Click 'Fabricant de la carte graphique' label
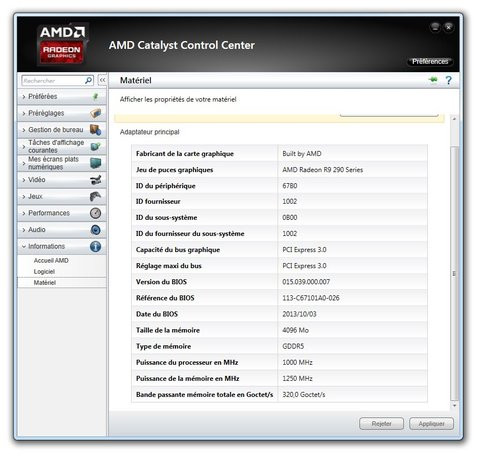 point(185,154)
